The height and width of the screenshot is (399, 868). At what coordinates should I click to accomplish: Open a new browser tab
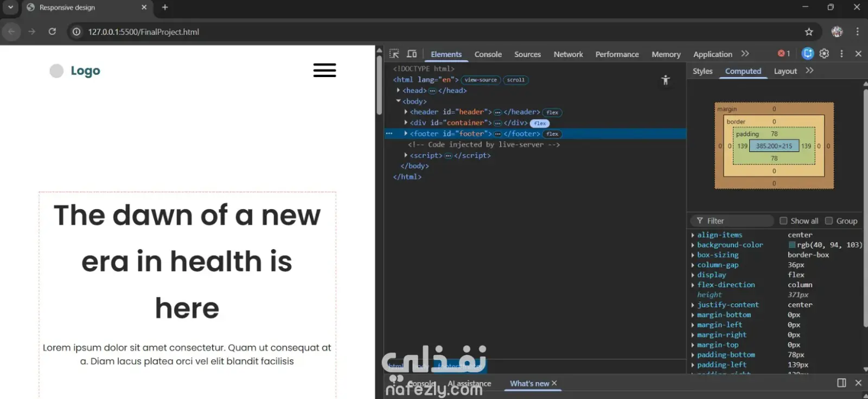pos(165,8)
